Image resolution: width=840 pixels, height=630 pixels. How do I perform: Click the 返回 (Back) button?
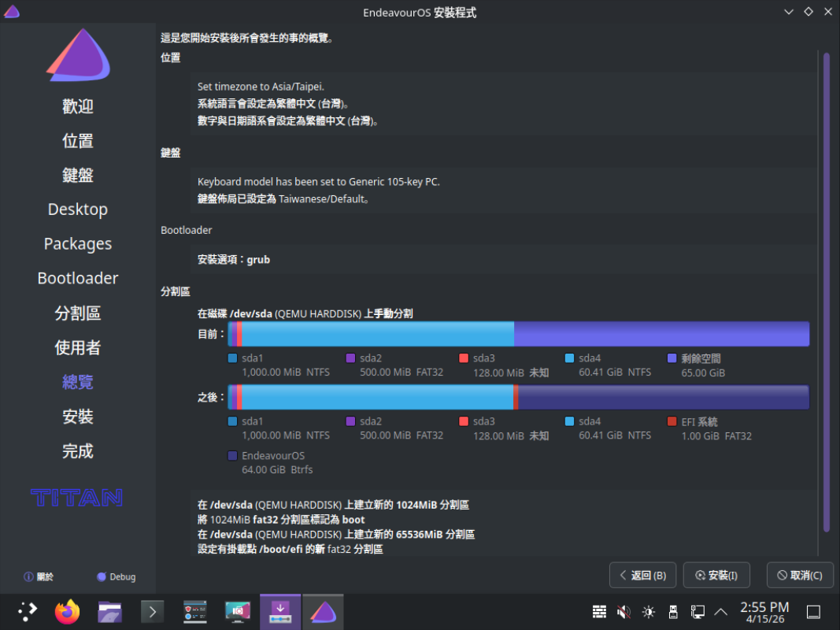pos(642,575)
